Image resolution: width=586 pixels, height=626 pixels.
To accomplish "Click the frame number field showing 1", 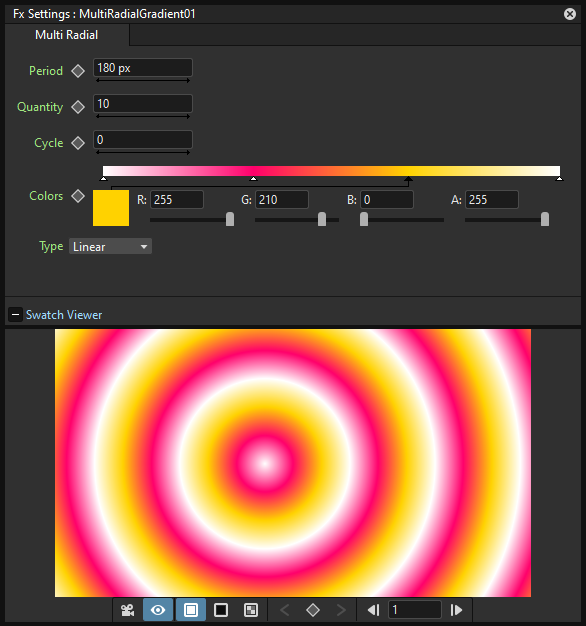I will 415,610.
